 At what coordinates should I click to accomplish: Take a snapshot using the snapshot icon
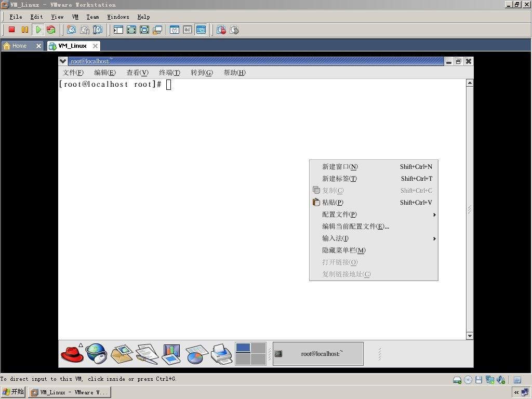(x=71, y=30)
